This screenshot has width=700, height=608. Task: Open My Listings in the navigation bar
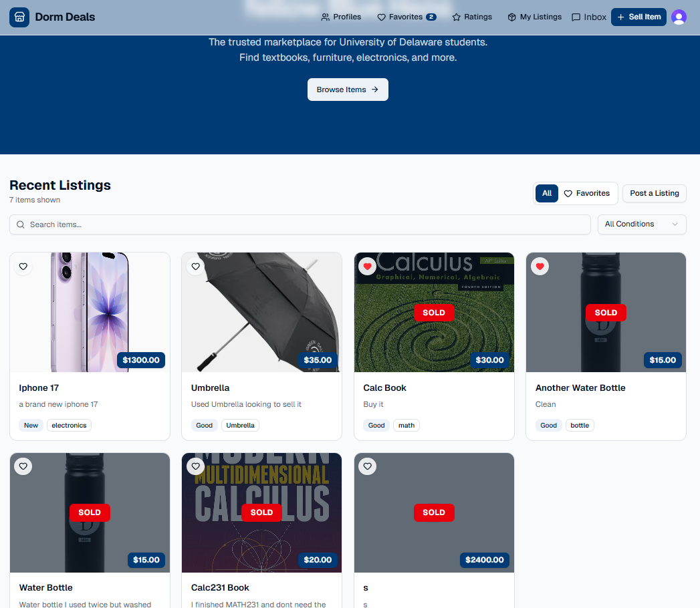tap(535, 17)
